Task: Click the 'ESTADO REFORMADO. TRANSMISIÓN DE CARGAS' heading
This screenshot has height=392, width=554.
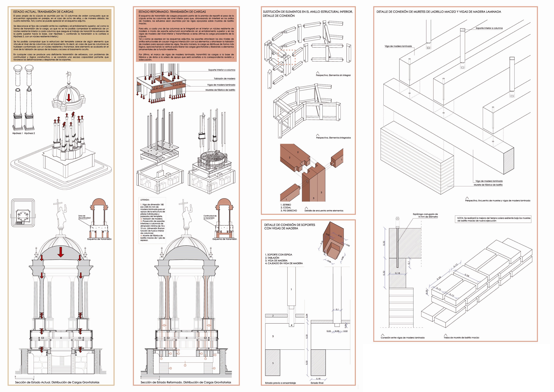Action: pos(172,12)
